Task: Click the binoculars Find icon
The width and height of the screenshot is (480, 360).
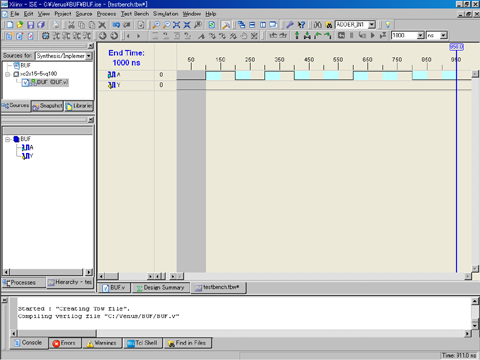Action: pos(318,25)
